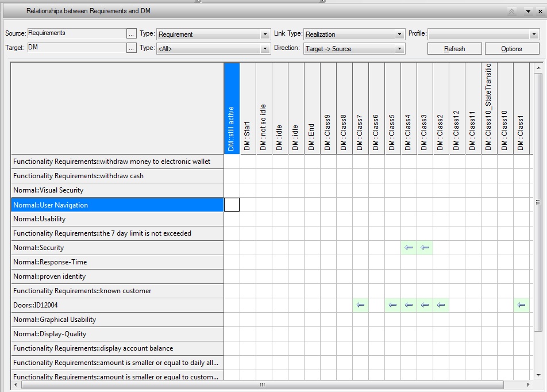Select column header DM::Class8
The height and width of the screenshot is (392, 547).
344,108
